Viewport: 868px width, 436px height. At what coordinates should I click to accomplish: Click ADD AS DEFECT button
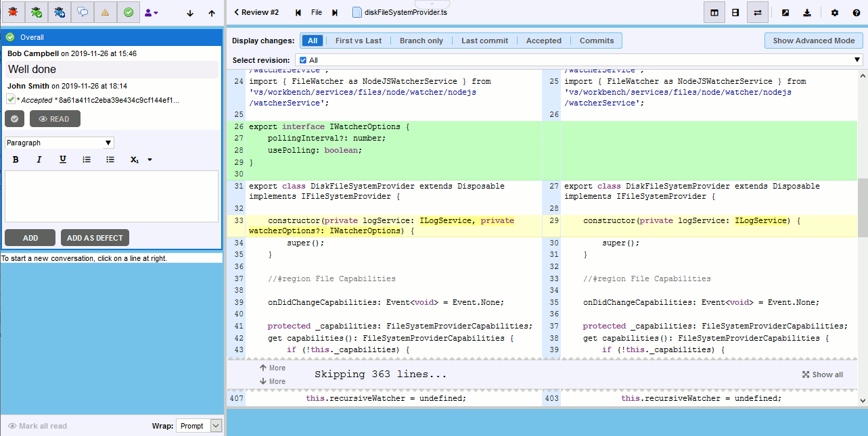[x=93, y=237]
